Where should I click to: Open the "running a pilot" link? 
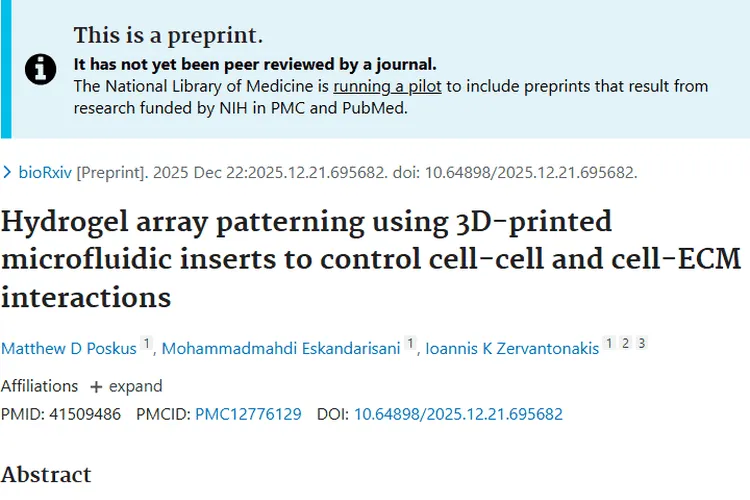pyautogui.click(x=387, y=86)
